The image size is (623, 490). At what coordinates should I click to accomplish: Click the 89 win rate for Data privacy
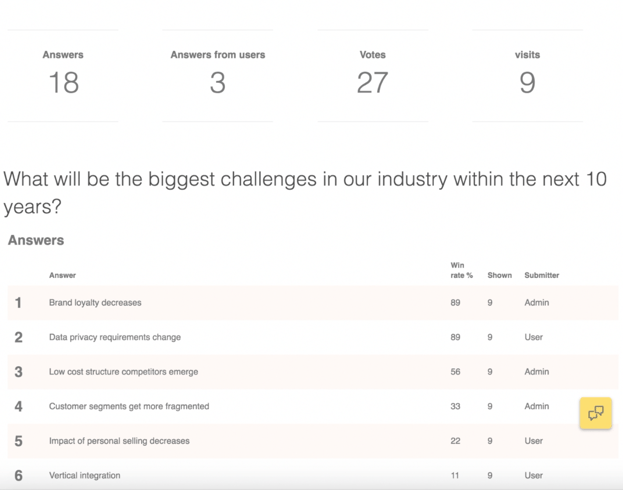pyautogui.click(x=455, y=337)
